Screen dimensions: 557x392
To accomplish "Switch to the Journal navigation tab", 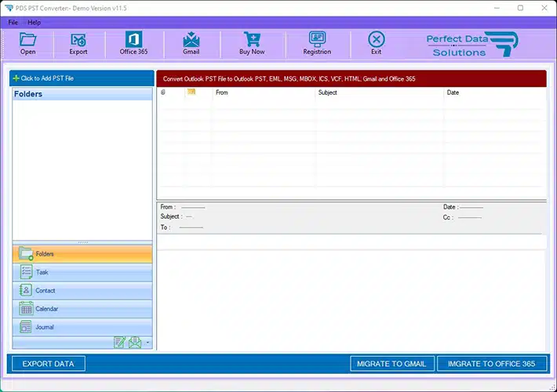I will point(82,327).
